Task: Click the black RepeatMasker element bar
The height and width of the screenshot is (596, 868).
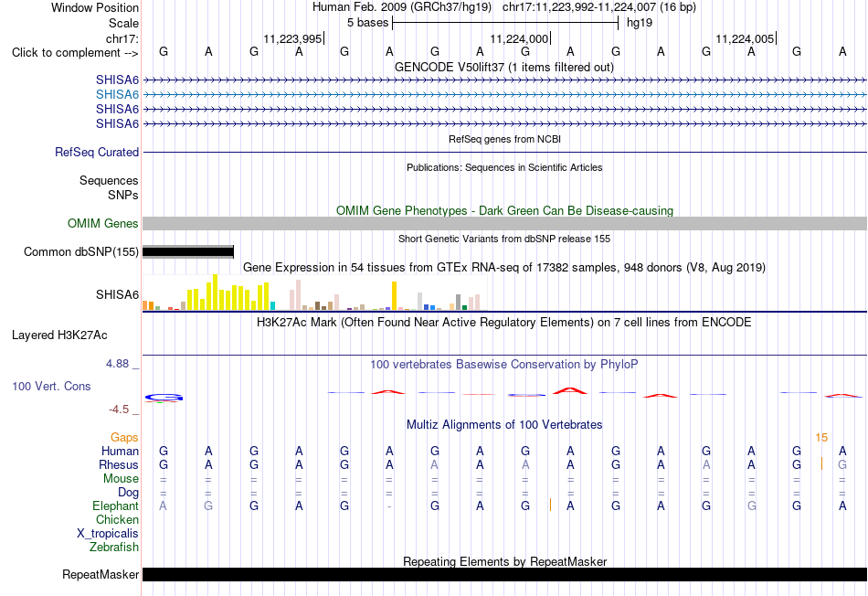Action: point(504,575)
